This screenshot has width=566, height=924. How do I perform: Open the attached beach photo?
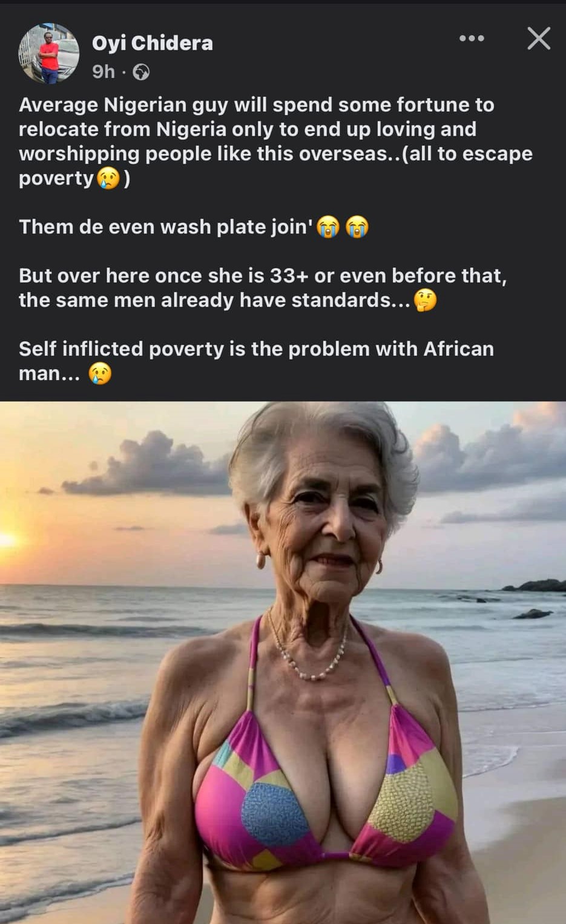pos(283,663)
